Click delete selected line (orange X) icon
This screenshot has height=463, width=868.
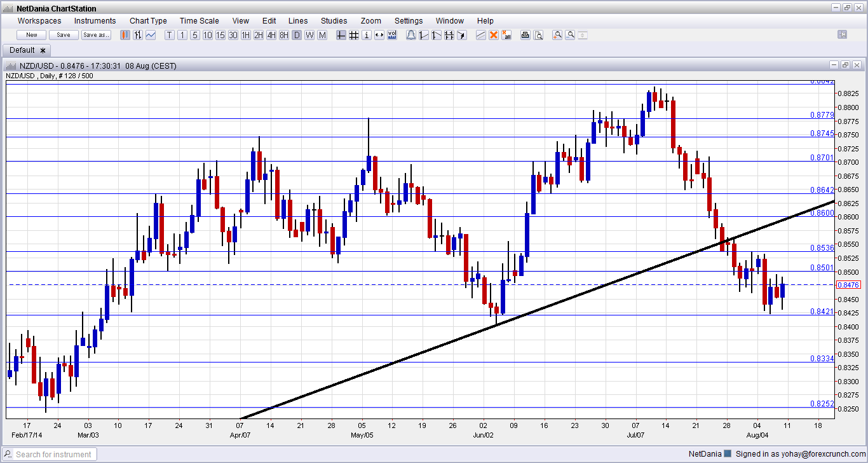point(494,35)
